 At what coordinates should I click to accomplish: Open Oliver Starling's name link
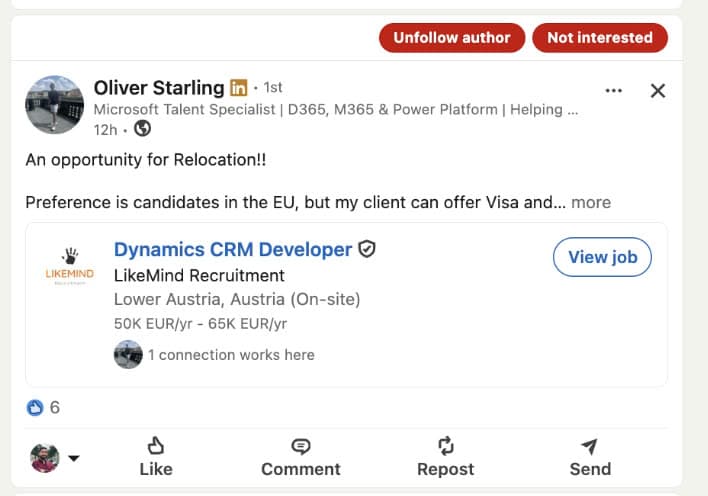pos(159,88)
